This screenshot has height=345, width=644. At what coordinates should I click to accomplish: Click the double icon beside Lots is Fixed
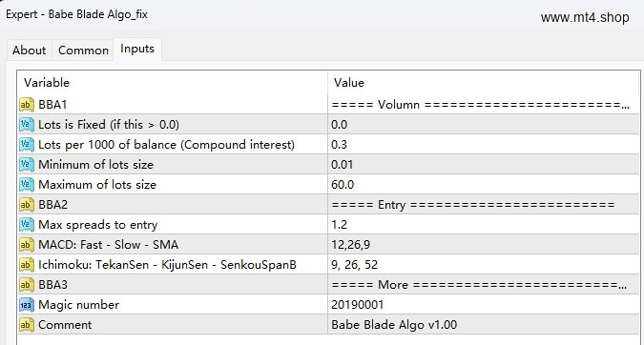[x=27, y=125]
